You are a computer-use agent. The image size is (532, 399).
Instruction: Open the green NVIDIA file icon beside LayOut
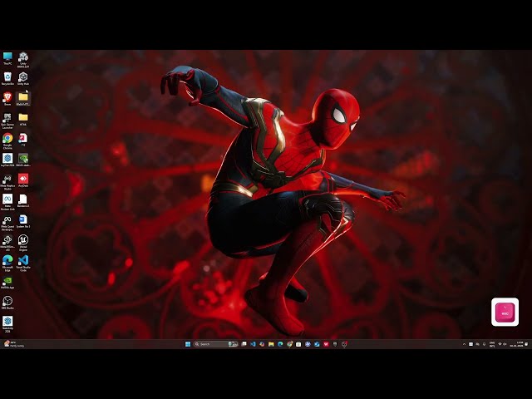point(23,160)
